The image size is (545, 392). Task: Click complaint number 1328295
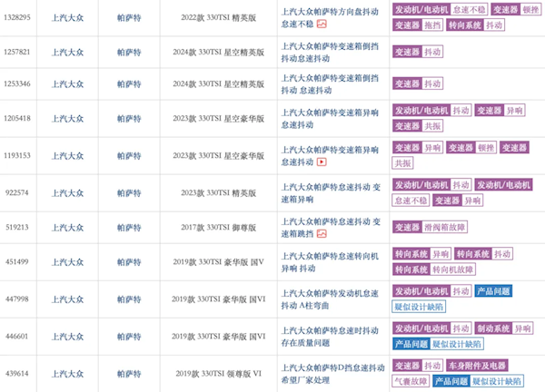17,17
